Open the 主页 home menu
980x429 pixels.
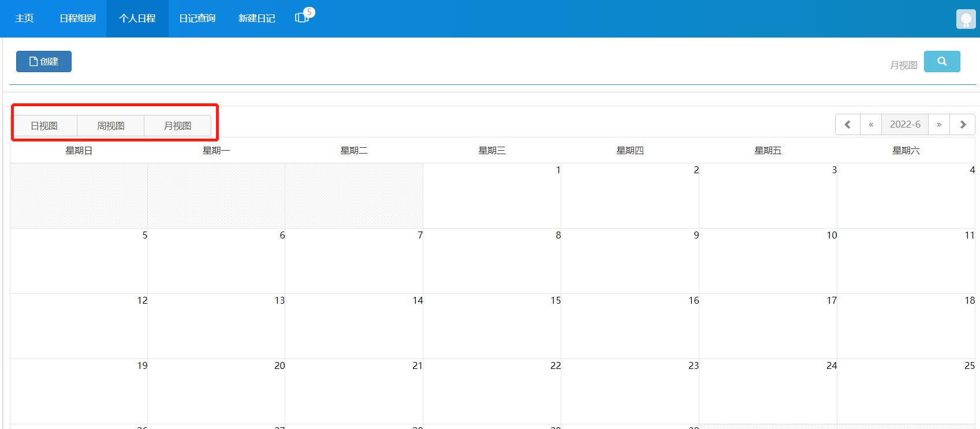pyautogui.click(x=24, y=18)
